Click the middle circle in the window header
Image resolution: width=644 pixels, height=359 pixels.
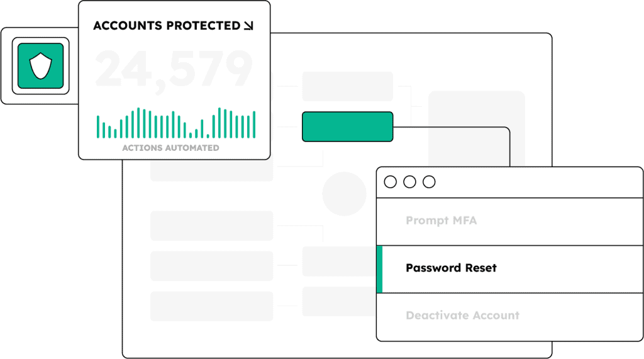(x=409, y=182)
